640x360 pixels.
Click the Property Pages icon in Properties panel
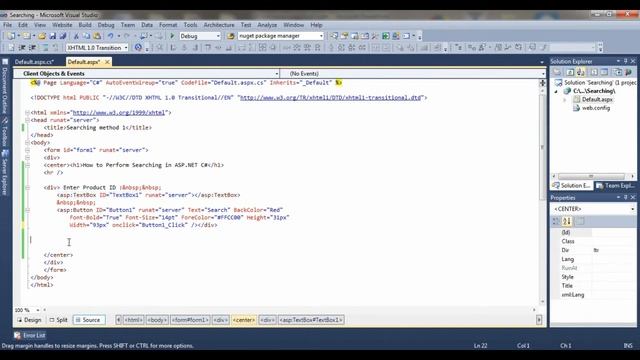coord(580,221)
